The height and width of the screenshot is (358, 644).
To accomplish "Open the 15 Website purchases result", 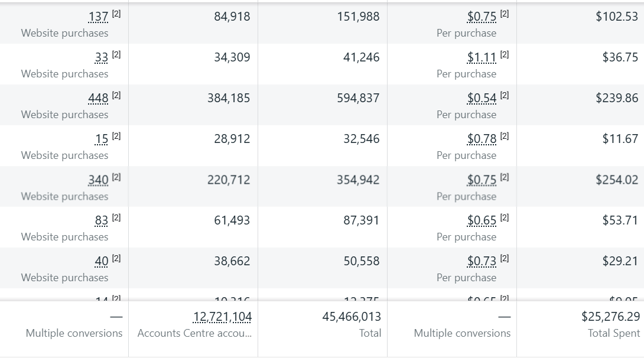I will pyautogui.click(x=102, y=139).
